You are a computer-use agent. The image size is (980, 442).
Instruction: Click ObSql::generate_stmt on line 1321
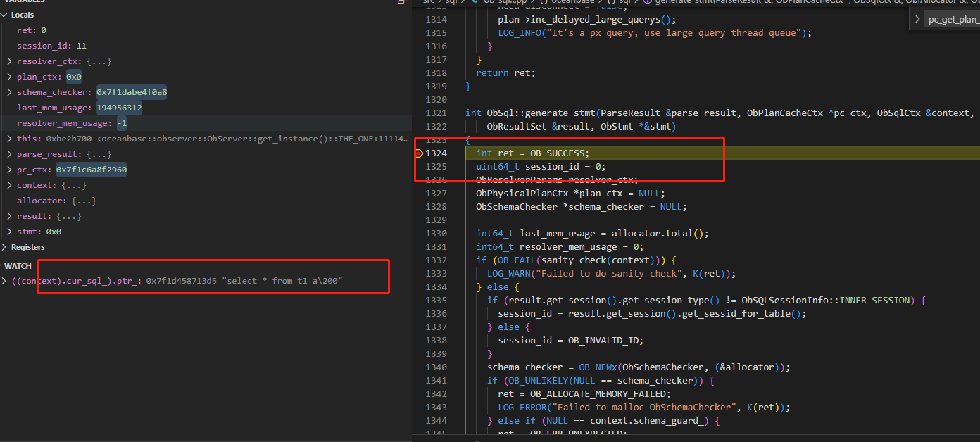pos(541,113)
